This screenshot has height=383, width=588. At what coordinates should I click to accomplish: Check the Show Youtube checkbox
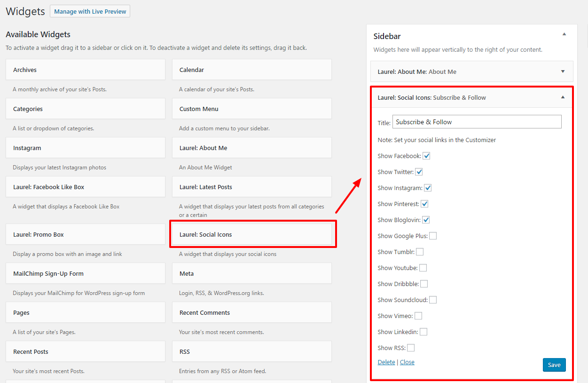click(423, 268)
